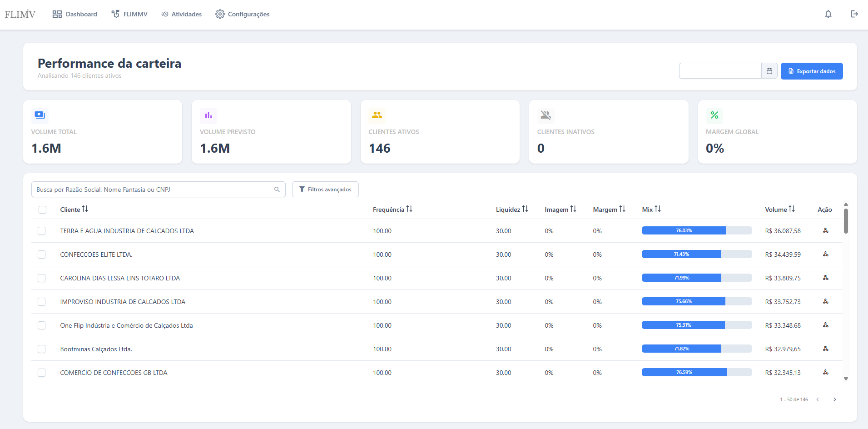Open the calendar date picker icon

769,71
